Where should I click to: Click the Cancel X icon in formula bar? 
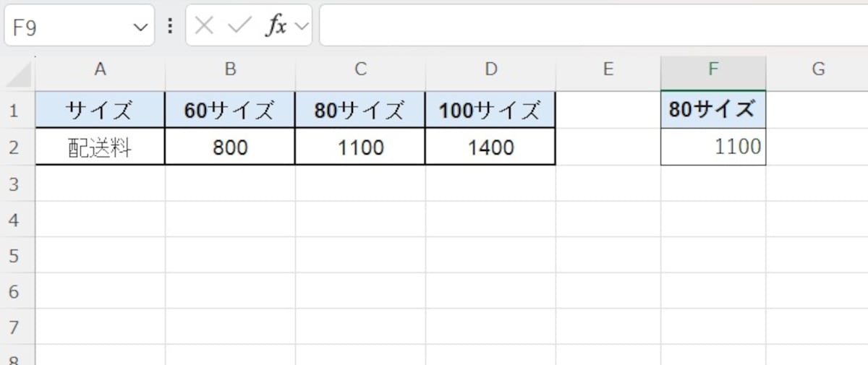(x=205, y=26)
